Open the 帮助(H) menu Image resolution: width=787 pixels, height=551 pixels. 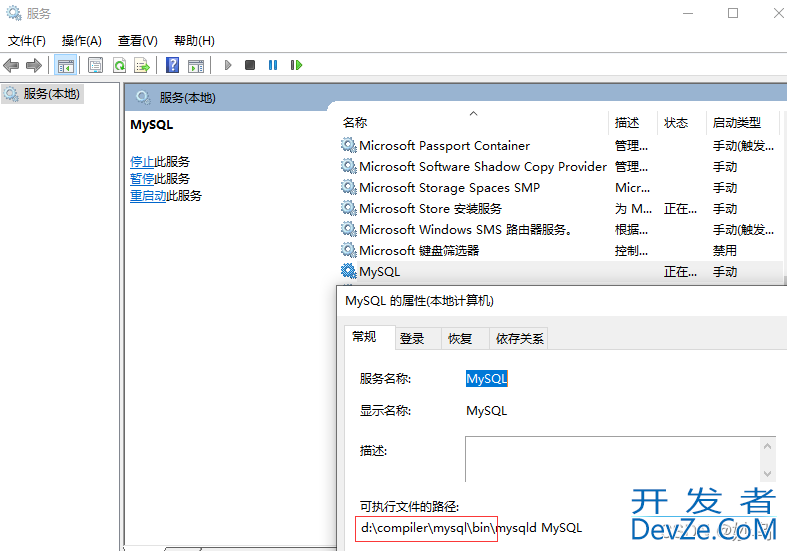tap(194, 41)
